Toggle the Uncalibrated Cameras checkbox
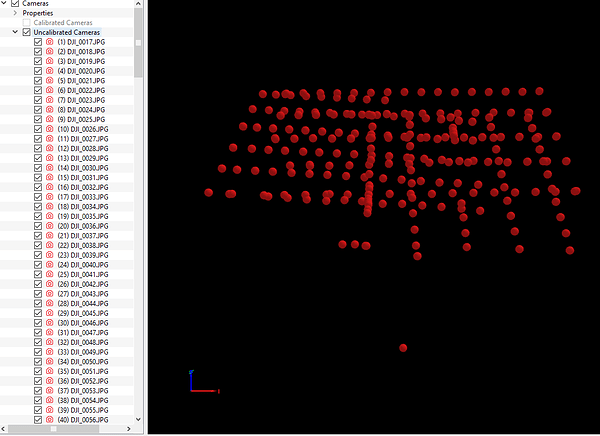This screenshot has width=600, height=436. coord(26,32)
